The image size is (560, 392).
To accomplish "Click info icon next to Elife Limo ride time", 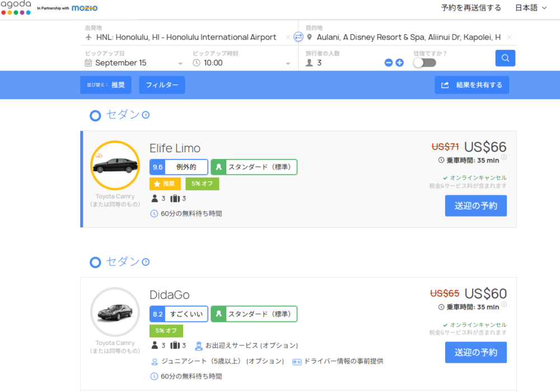I will (x=504, y=158).
